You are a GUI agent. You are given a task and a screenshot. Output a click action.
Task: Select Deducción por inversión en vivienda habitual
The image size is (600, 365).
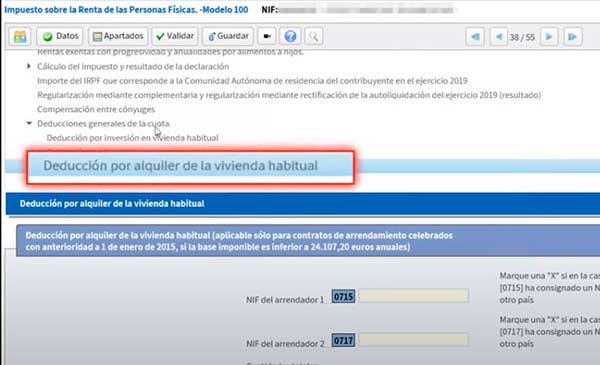click(x=132, y=138)
